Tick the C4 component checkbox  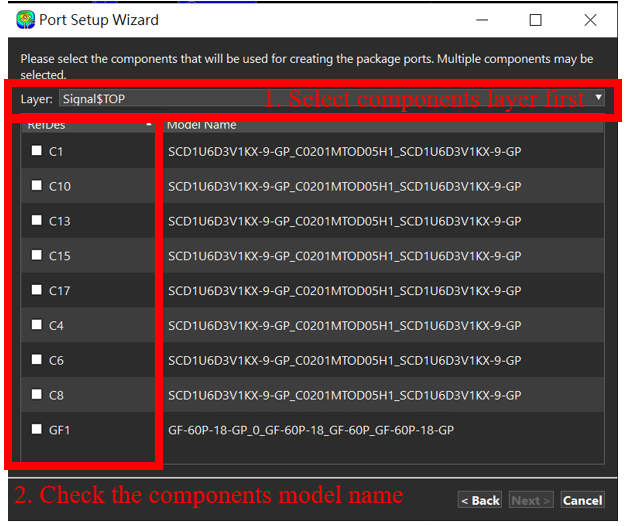[x=37, y=325]
